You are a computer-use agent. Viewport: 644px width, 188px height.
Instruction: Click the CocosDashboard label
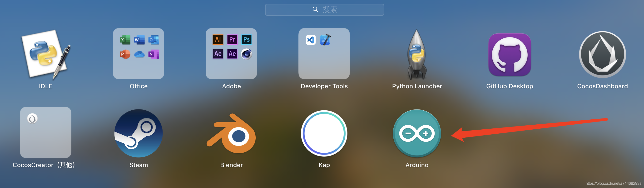coord(602,86)
